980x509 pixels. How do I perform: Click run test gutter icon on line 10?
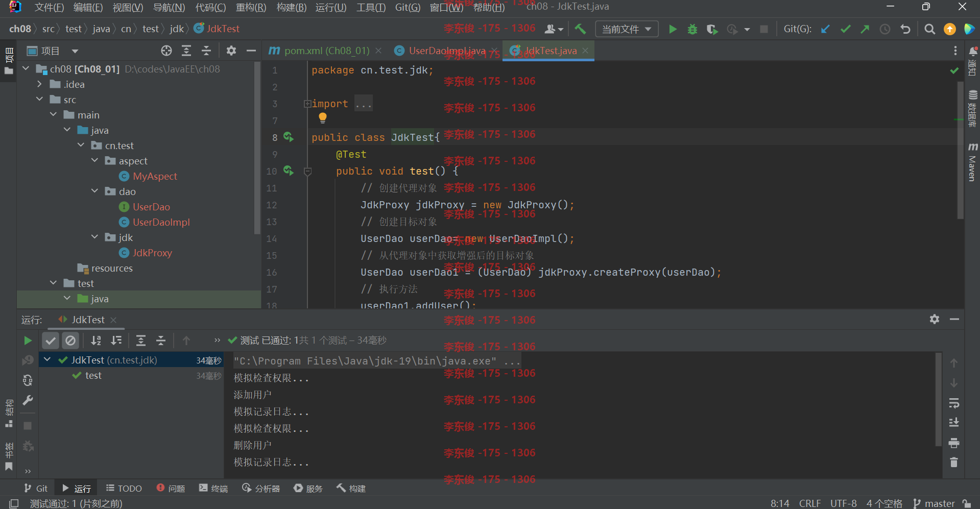pos(289,171)
